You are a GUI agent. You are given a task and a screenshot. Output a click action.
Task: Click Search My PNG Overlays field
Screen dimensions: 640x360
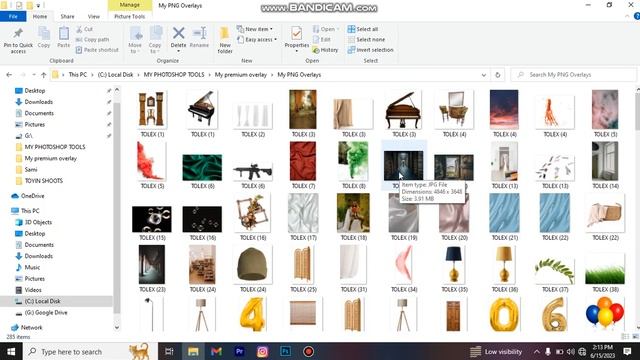(x=573, y=75)
